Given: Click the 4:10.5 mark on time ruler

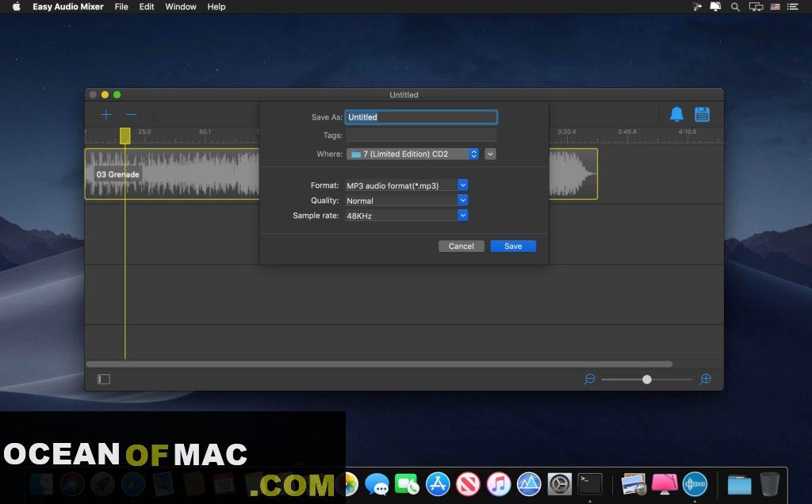Looking at the screenshot, I should pos(688,132).
